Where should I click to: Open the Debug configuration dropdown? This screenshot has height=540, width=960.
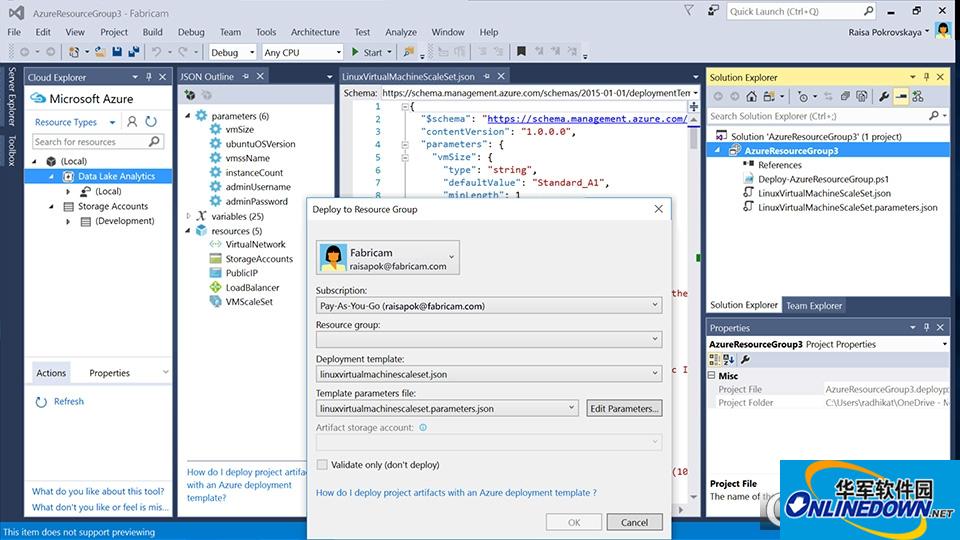[x=252, y=53]
